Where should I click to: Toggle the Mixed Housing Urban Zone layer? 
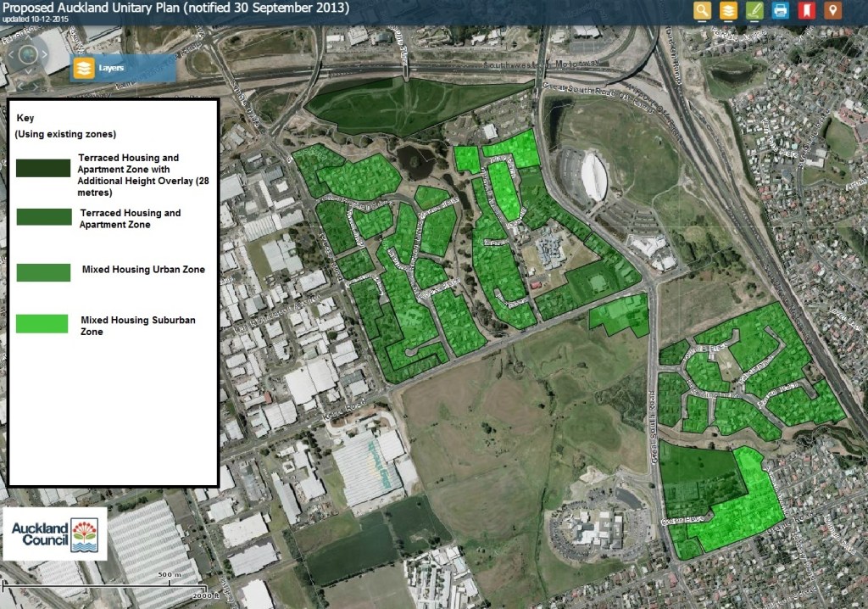coord(42,273)
